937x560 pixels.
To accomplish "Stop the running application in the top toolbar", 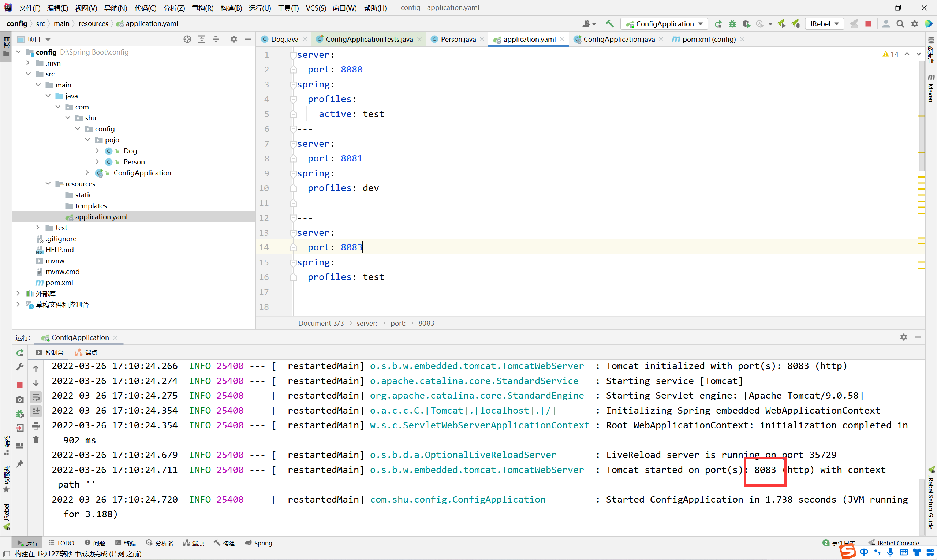I will coord(868,24).
